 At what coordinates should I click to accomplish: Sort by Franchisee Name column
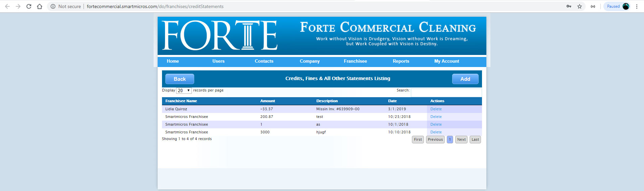tap(181, 101)
